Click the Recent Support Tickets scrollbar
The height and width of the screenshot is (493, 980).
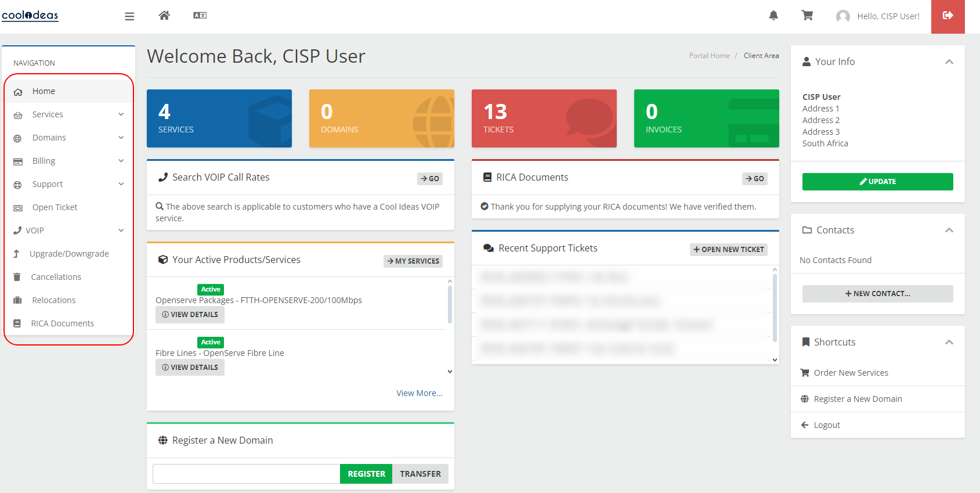775,308
